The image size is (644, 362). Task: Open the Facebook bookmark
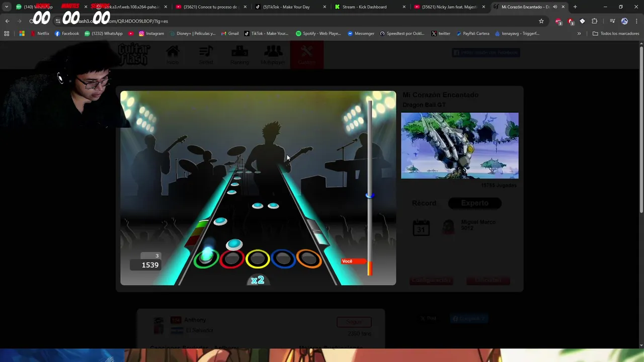pos(66,34)
